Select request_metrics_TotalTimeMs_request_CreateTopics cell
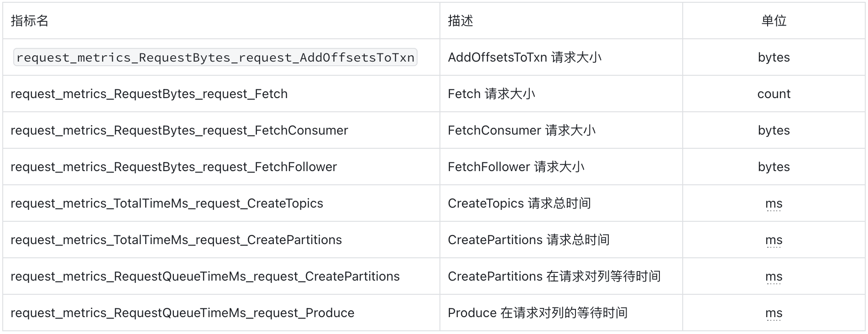868x334 pixels. click(167, 204)
